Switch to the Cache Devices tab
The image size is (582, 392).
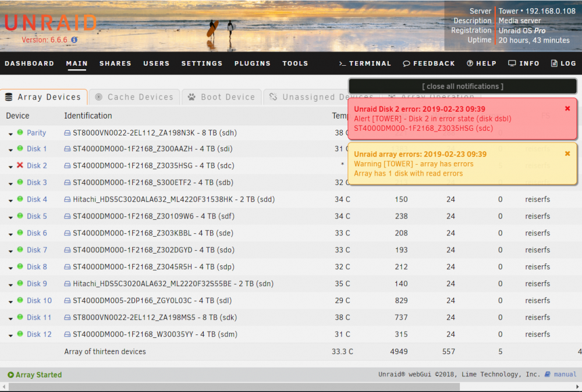click(x=135, y=97)
